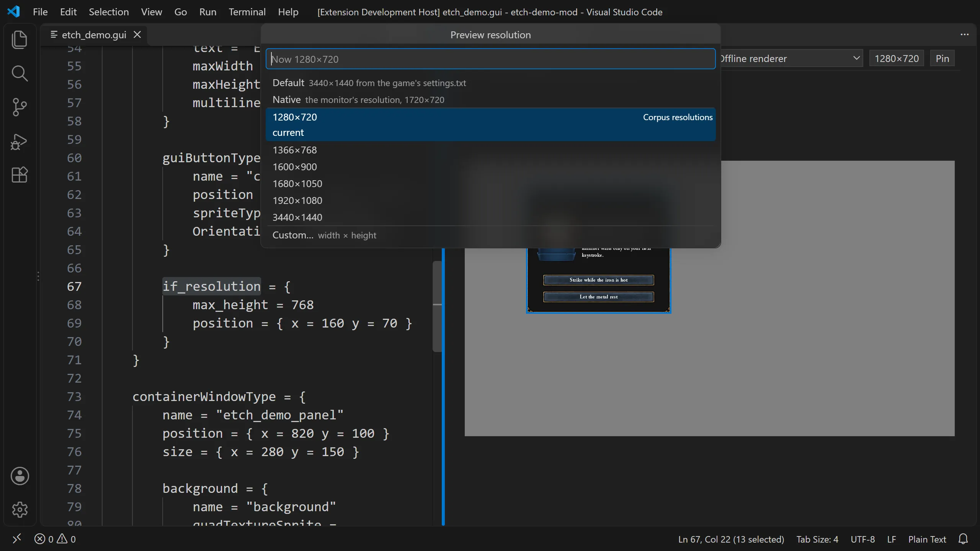Change the LF end-of-line sequence
The width and height of the screenshot is (980, 551).
click(891, 539)
